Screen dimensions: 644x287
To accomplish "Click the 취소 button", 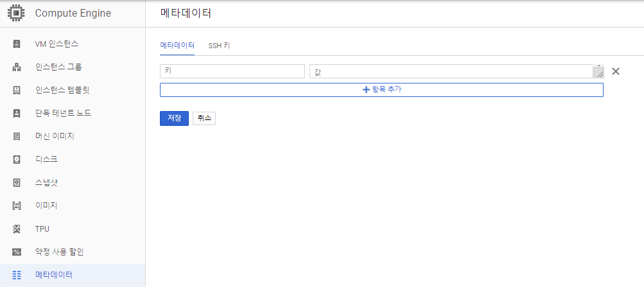I will point(204,118).
